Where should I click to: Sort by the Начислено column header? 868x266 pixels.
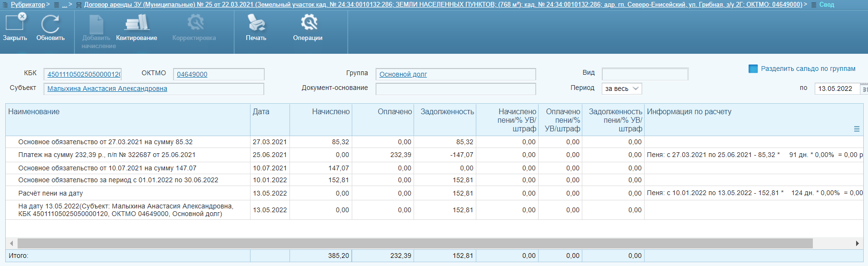click(x=321, y=120)
